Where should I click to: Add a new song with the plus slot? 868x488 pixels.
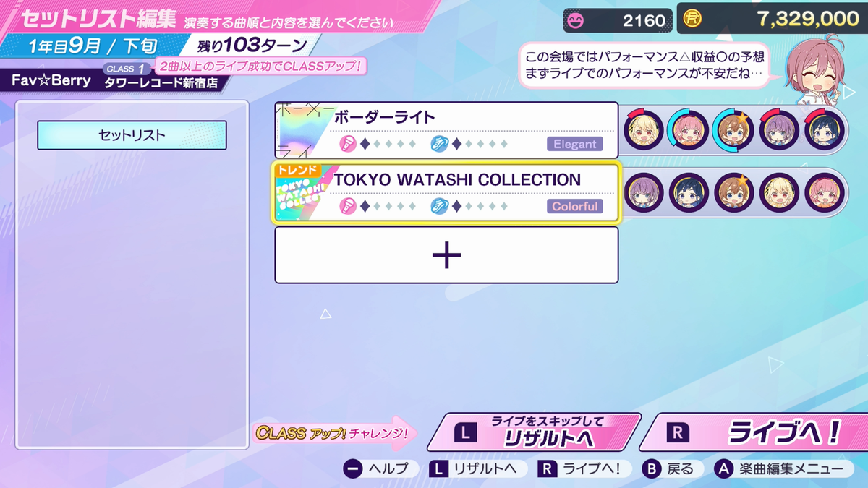coord(446,255)
